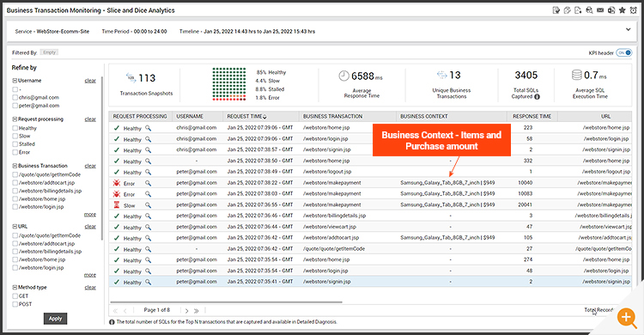Sort by REQUEST PROCESSING column header
The height and width of the screenshot is (335, 644).
(x=140, y=116)
